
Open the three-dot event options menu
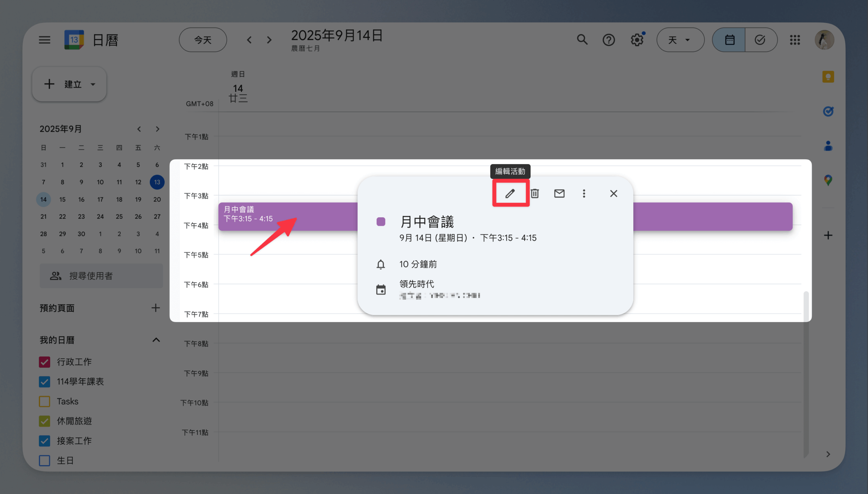(x=584, y=193)
